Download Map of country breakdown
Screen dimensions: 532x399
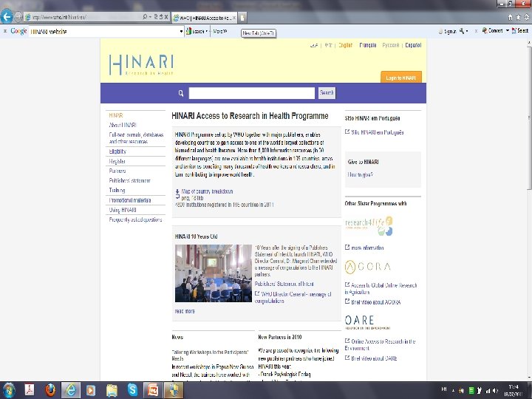(x=207, y=191)
